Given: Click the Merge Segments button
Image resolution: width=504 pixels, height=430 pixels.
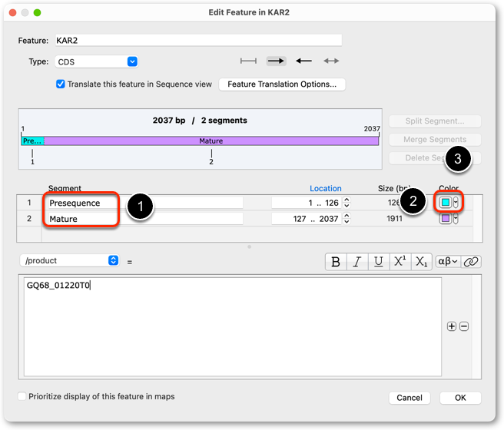Looking at the screenshot, I should click(435, 140).
